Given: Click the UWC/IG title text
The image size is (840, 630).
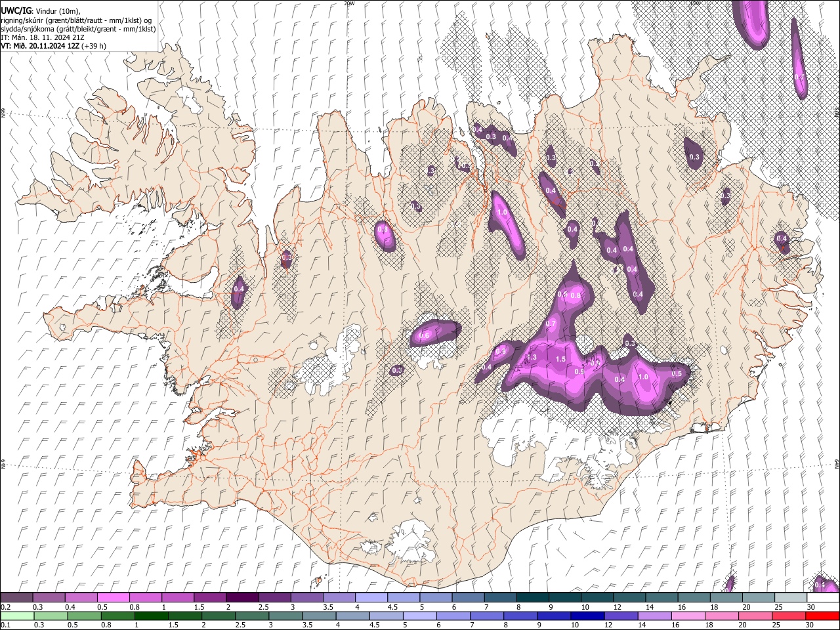Looking at the screenshot, I should [16, 10].
